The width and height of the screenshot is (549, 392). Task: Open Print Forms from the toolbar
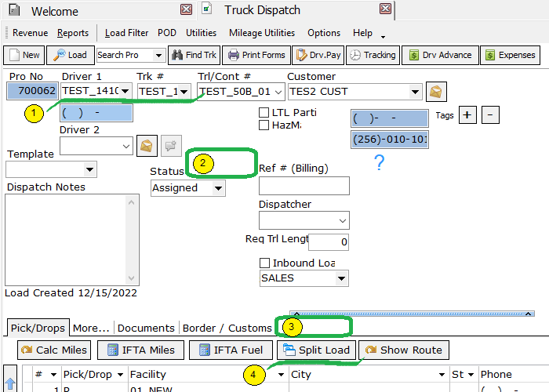[255, 55]
